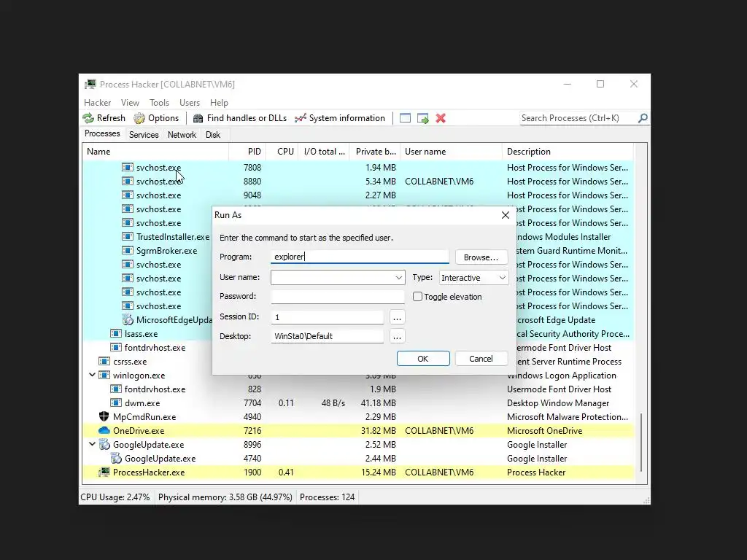Click the Program input field
Viewport: 747px width, 560px height.
pyautogui.click(x=360, y=257)
